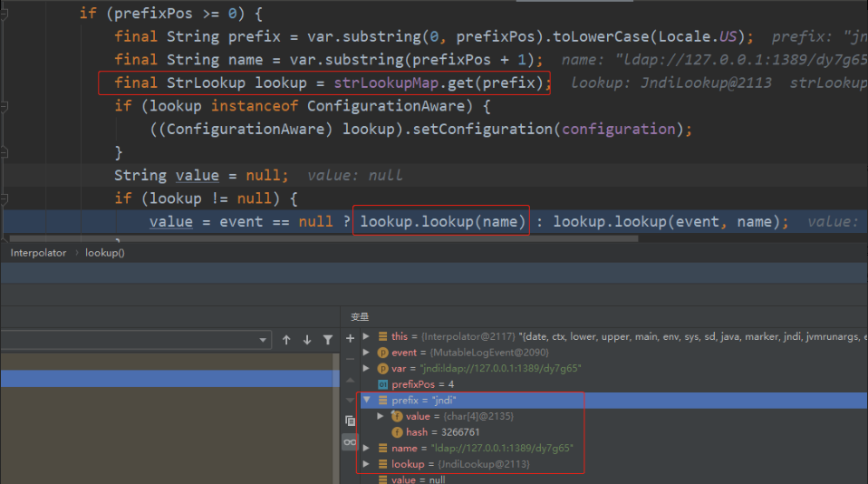Expand the 'this' Interpolator variable

[366, 336]
